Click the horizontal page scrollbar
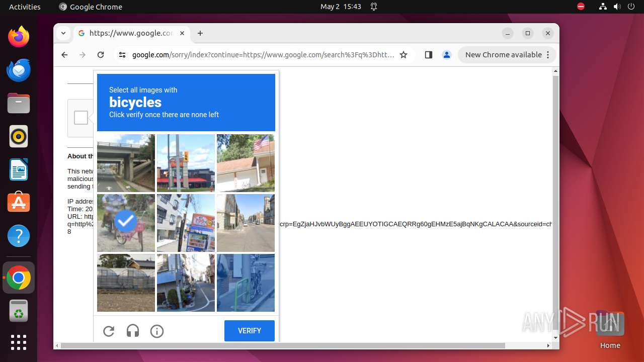Screen dimensions: 644x362 283,345
